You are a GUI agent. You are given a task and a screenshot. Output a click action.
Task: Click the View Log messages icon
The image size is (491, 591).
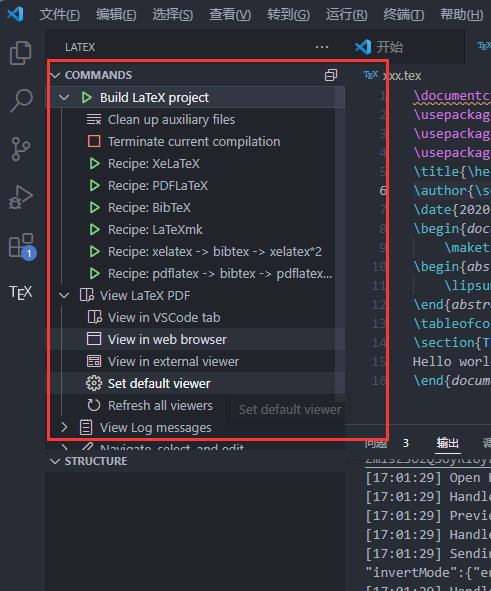[x=86, y=427]
